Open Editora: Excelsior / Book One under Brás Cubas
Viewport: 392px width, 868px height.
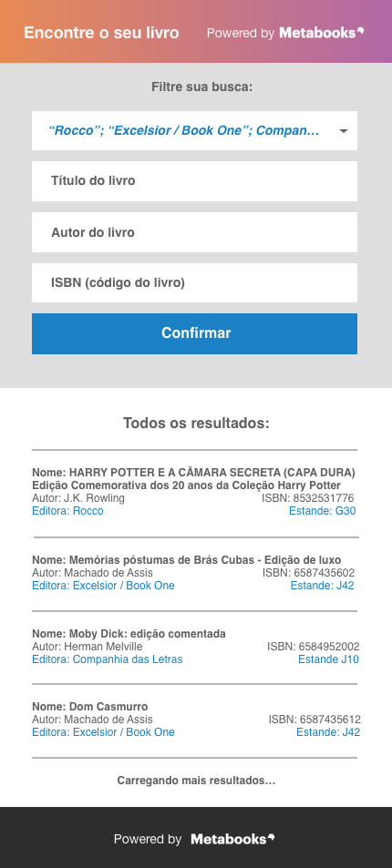[103, 585]
